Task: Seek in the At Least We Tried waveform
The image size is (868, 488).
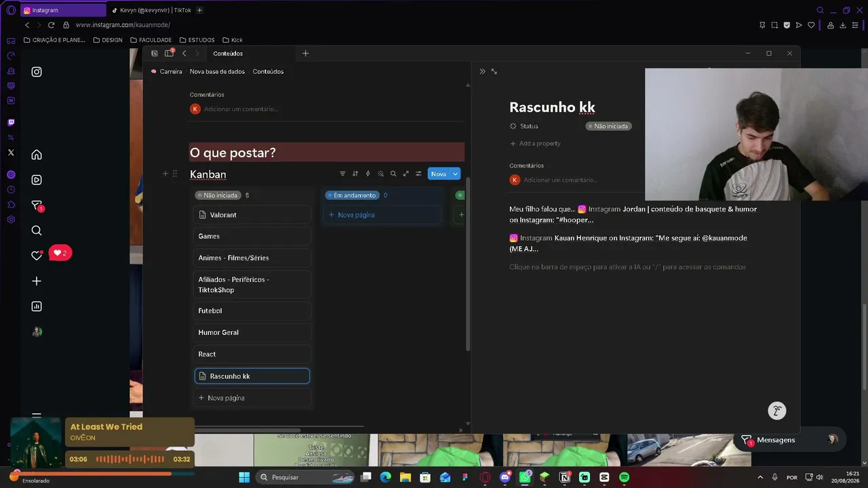Action: coord(130,459)
